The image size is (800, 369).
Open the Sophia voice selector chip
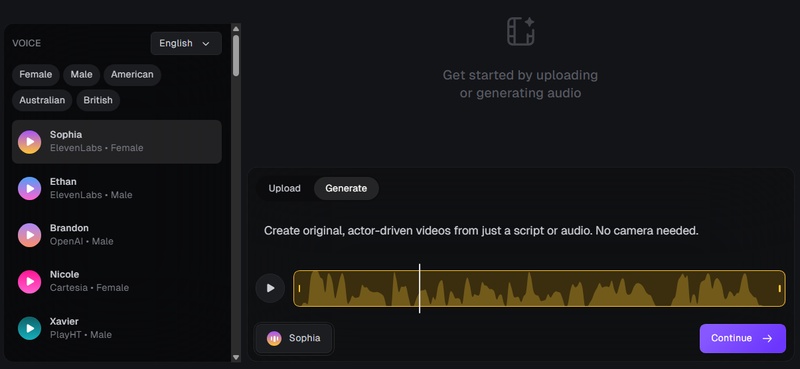coord(294,338)
